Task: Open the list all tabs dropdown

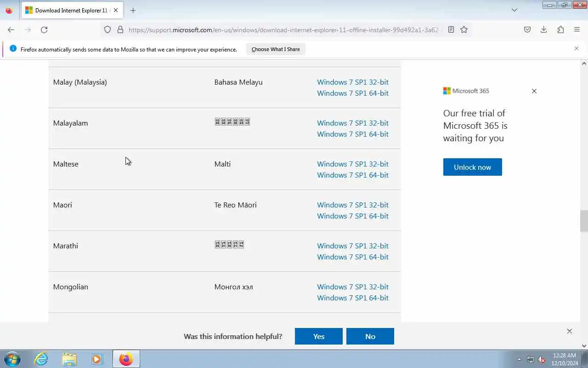Action: click(x=514, y=10)
